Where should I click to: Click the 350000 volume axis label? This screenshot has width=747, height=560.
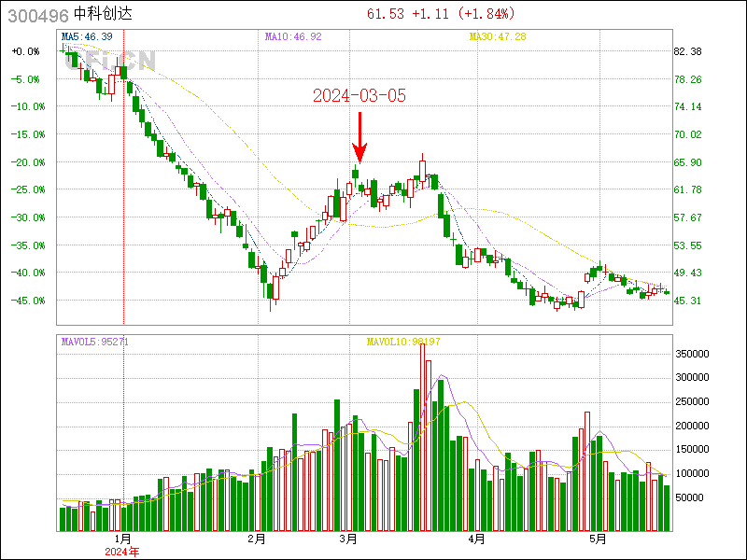[x=693, y=354]
